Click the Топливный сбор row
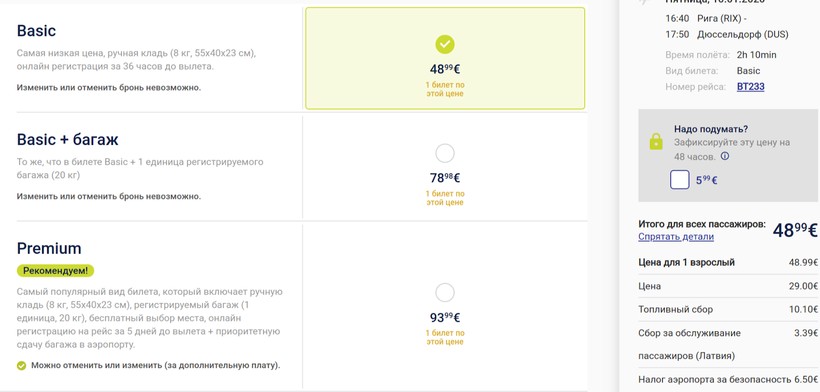 pos(728,309)
